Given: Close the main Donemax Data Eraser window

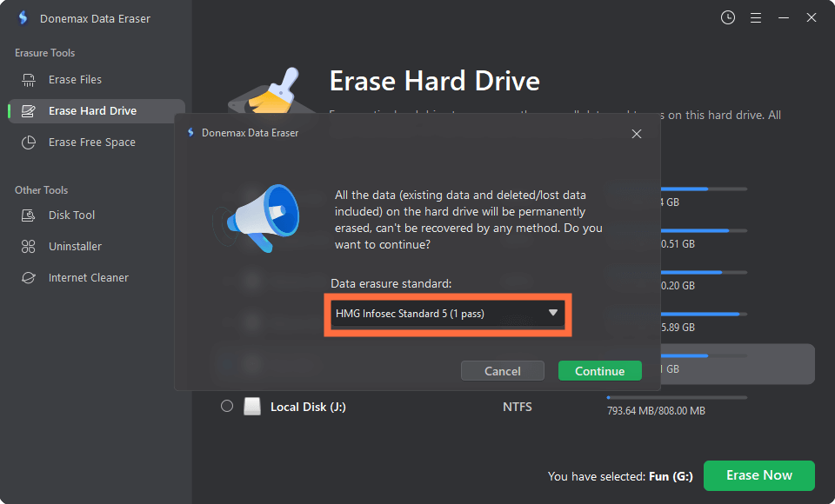Looking at the screenshot, I should point(811,18).
